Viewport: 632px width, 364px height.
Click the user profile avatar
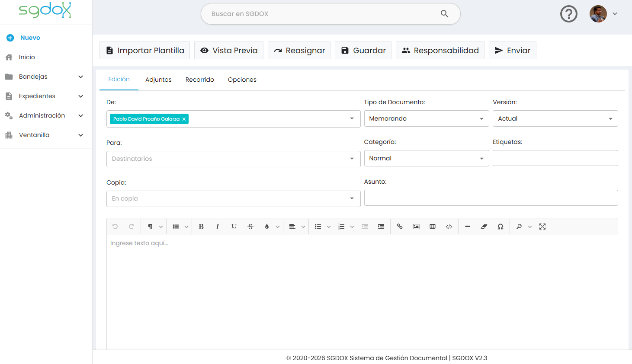(x=598, y=14)
